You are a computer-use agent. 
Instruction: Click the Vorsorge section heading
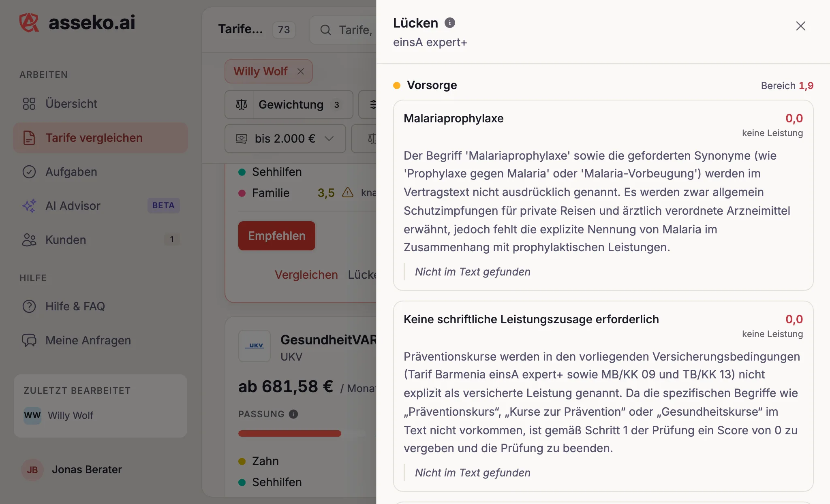pyautogui.click(x=432, y=85)
